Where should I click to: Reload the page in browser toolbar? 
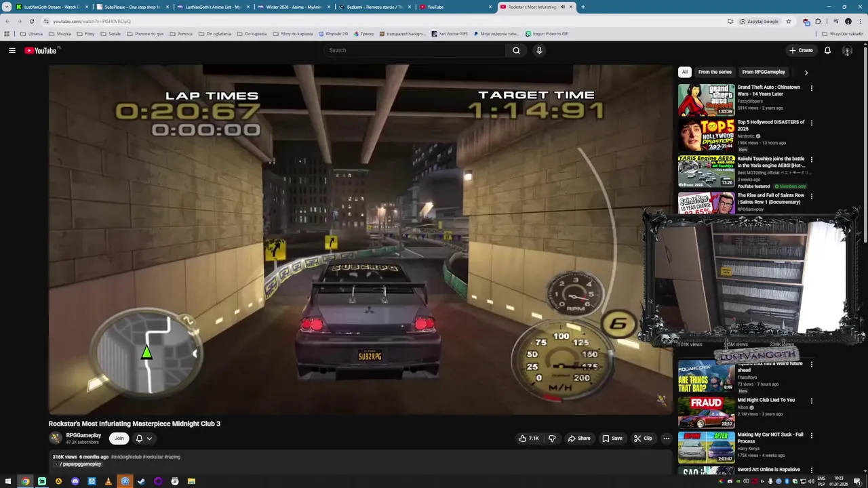[x=31, y=21]
